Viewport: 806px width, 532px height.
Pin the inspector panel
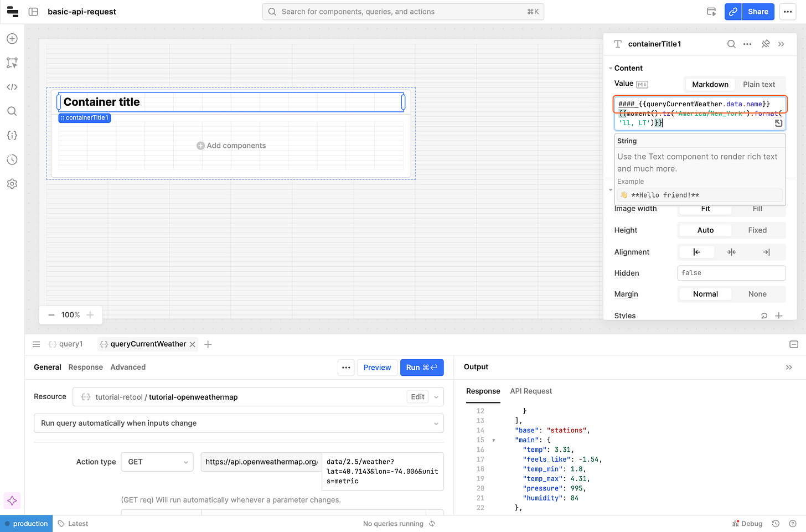tap(766, 44)
